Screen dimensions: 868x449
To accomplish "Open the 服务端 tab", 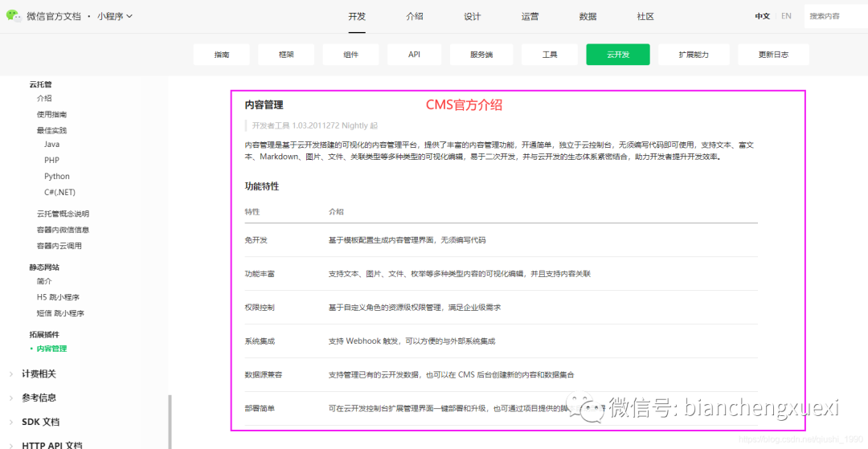I will click(481, 55).
